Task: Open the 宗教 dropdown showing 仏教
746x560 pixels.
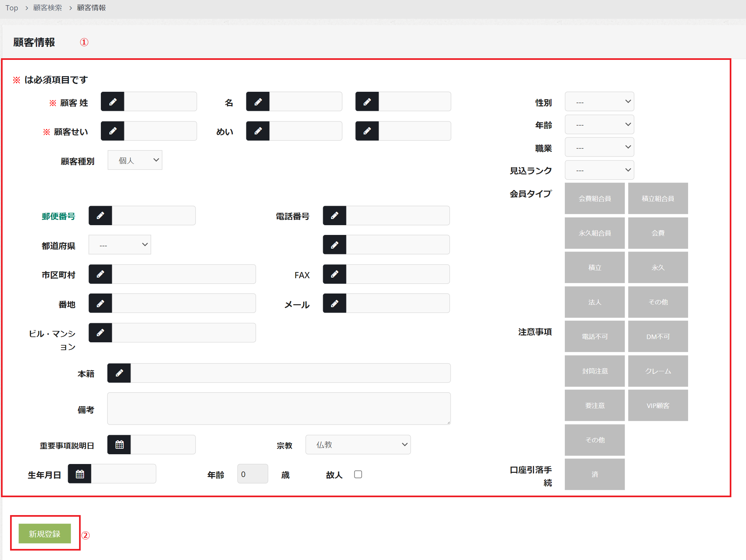Action: tap(358, 444)
